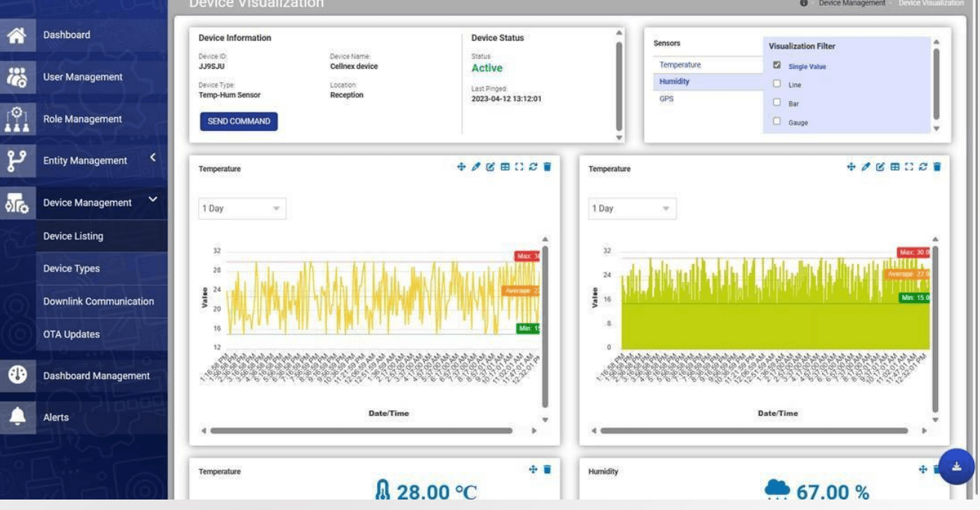This screenshot has width=980, height=510.
Task: Uncheck the Single Value visualization filter
Action: coord(777,66)
